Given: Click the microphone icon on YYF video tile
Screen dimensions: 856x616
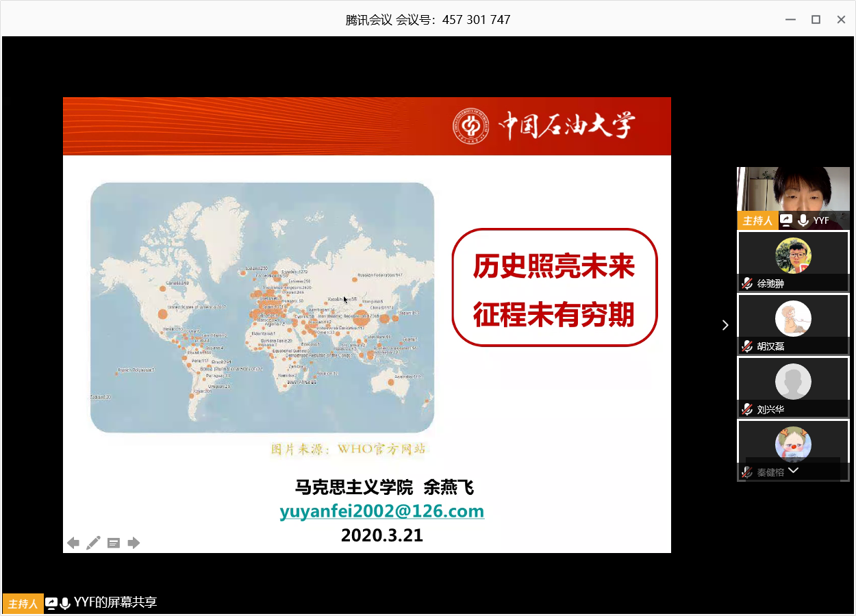Looking at the screenshot, I should pos(803,220).
